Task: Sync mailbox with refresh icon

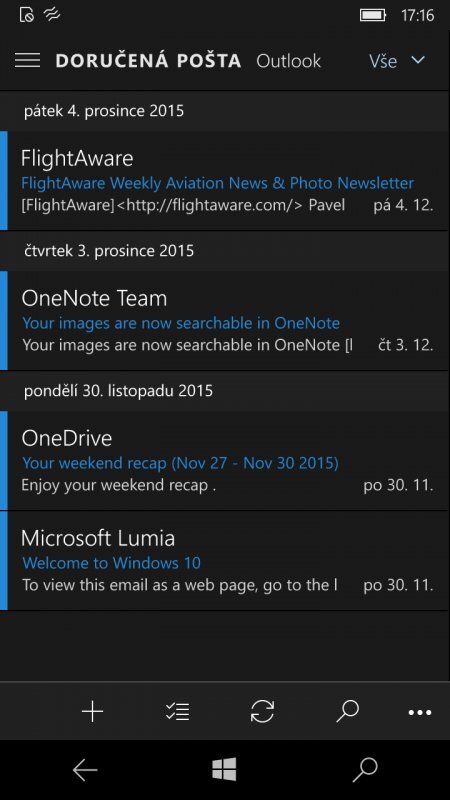Action: [x=262, y=711]
